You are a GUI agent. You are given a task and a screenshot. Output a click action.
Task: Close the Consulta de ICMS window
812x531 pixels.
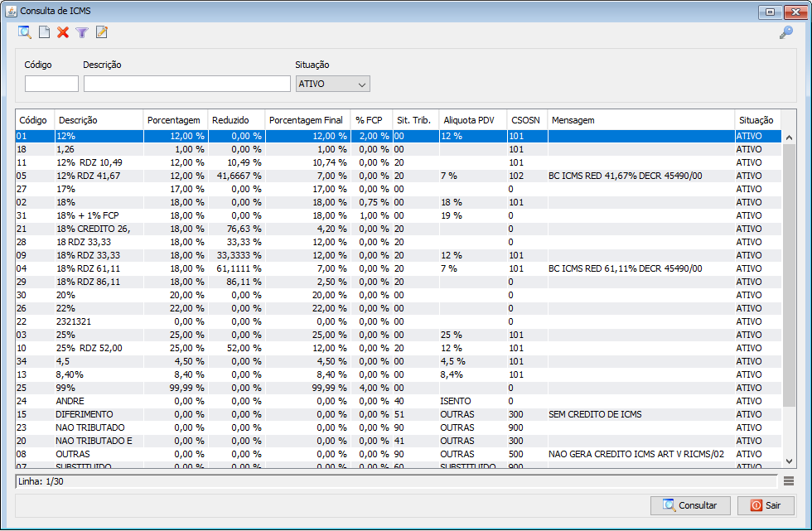pos(795,12)
